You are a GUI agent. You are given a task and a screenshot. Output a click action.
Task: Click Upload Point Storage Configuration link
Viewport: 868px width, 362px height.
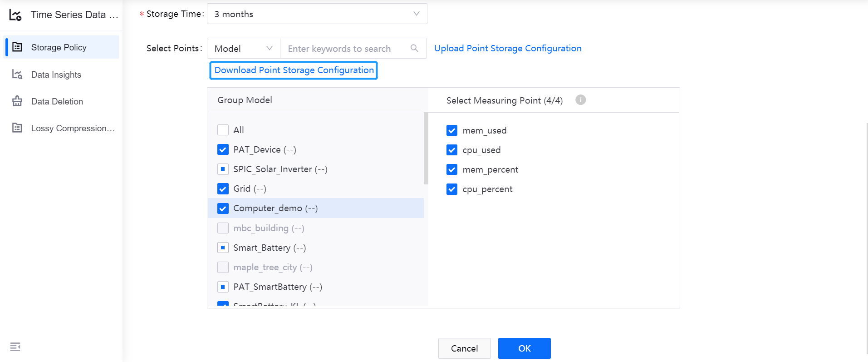click(508, 48)
